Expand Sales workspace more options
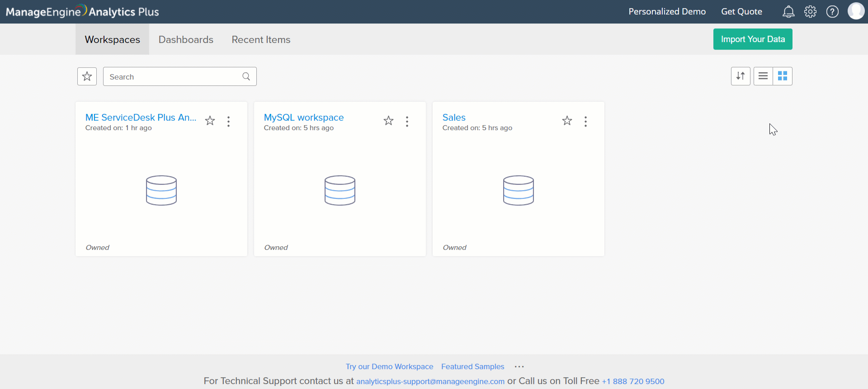The height and width of the screenshot is (389, 868). tap(586, 122)
